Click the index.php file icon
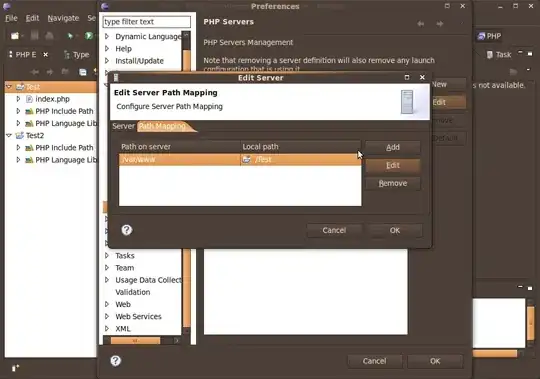The height and width of the screenshot is (379, 540). pyautogui.click(x=29, y=99)
